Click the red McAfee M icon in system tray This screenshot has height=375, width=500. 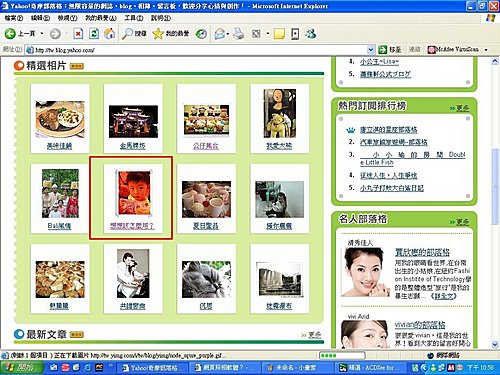(451, 367)
